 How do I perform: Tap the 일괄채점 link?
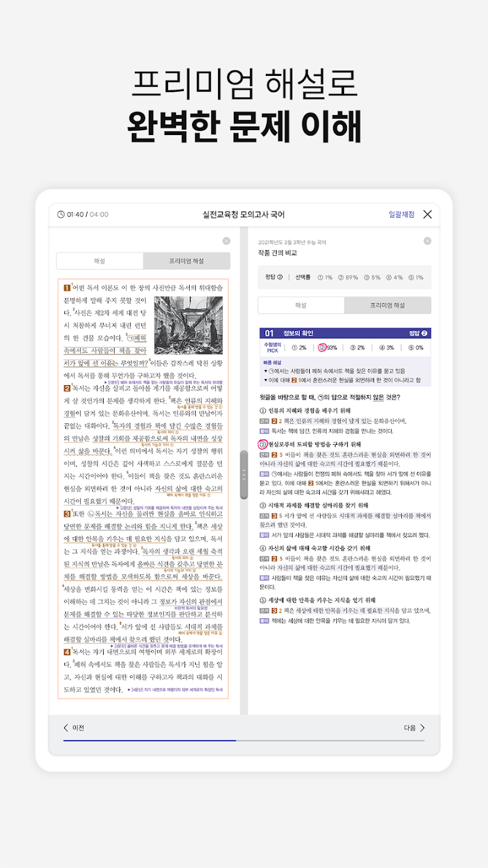pos(401,214)
